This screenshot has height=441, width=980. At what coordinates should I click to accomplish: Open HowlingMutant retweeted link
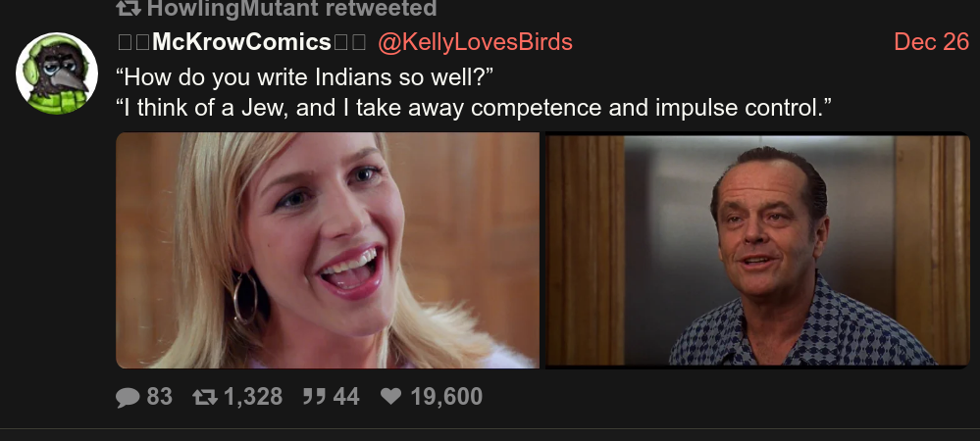click(291, 8)
